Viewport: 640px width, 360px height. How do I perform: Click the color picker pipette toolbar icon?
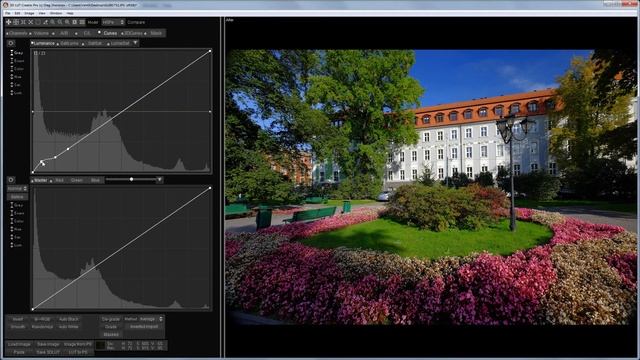click(45, 22)
